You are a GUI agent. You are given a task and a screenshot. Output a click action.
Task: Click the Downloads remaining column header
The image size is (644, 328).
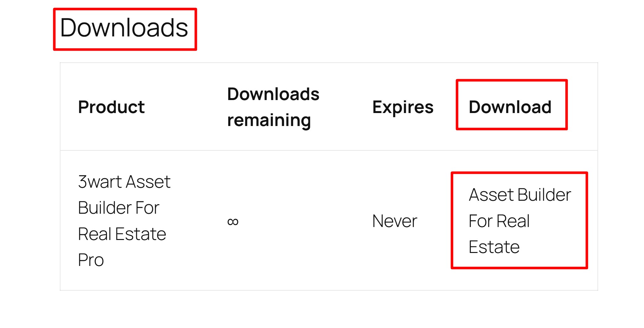[x=273, y=107]
